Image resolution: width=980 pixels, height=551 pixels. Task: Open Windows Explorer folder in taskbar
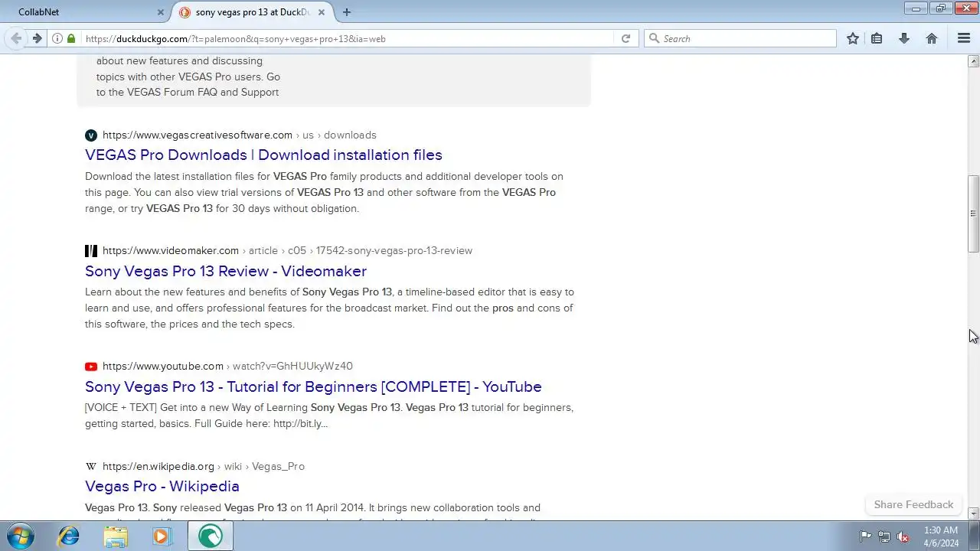click(116, 536)
